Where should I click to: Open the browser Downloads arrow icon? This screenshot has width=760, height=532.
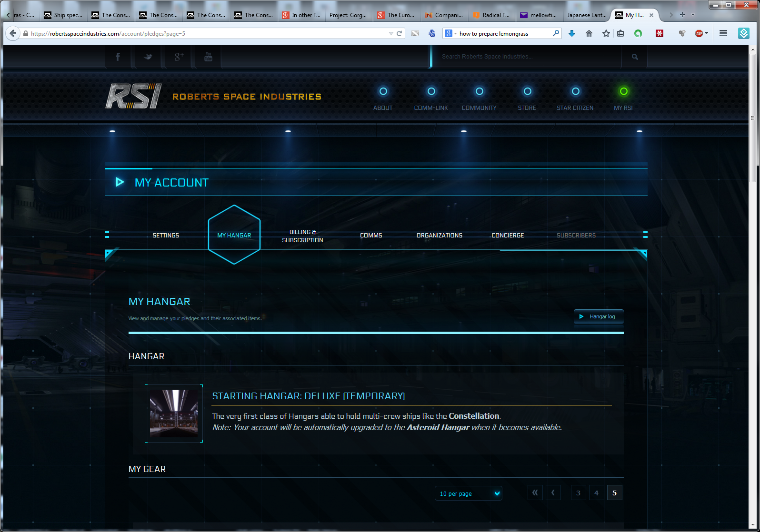pyautogui.click(x=572, y=33)
